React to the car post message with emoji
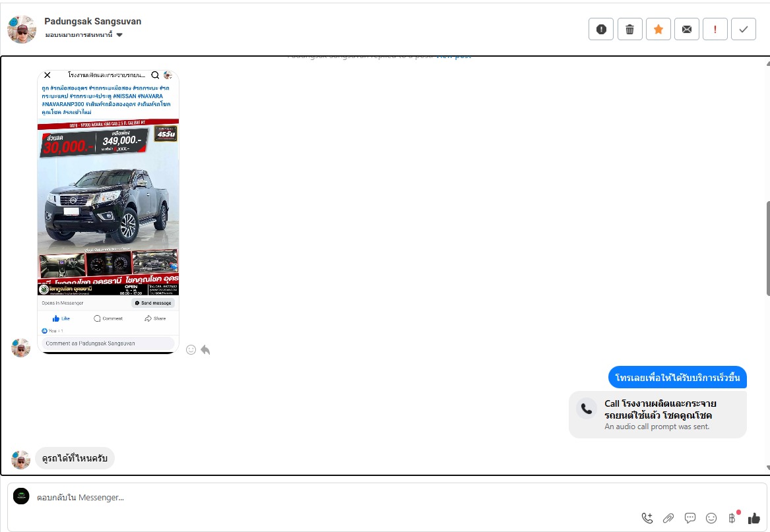770x532 pixels. (x=191, y=349)
